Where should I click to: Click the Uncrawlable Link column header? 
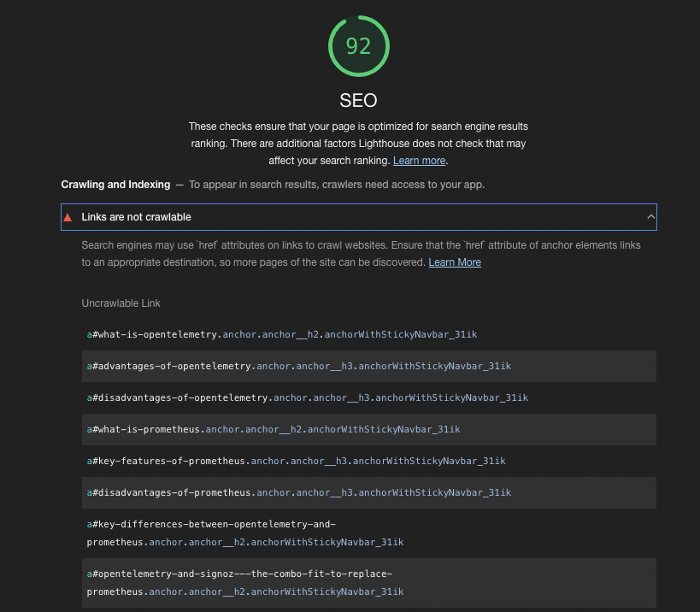pos(121,303)
